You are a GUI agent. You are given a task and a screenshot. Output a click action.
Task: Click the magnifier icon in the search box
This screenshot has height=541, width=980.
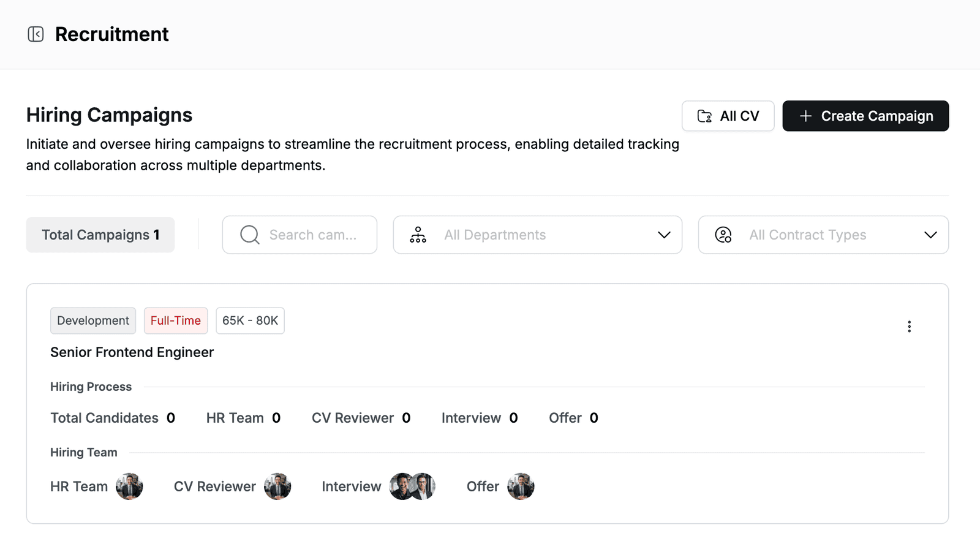point(249,235)
